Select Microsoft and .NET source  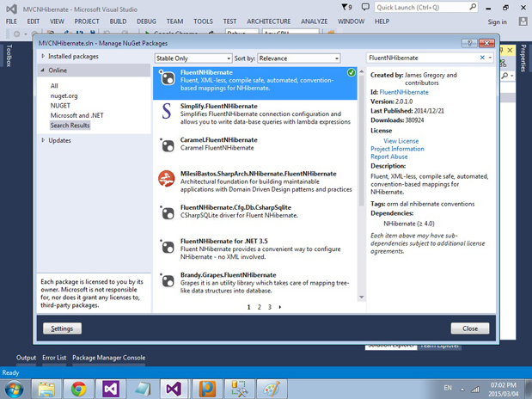(x=77, y=115)
